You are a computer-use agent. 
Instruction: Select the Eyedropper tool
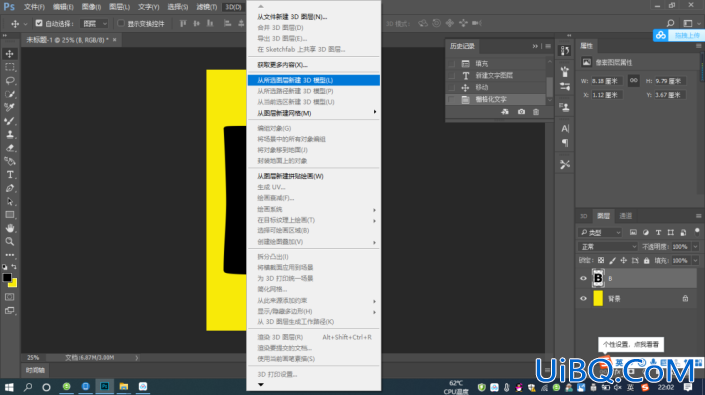tap(9, 107)
